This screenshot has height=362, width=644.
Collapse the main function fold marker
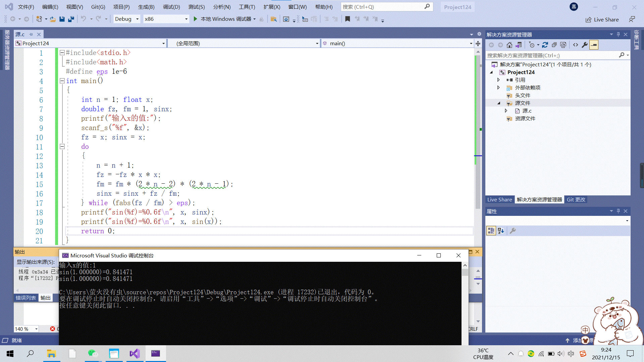coord(62,81)
